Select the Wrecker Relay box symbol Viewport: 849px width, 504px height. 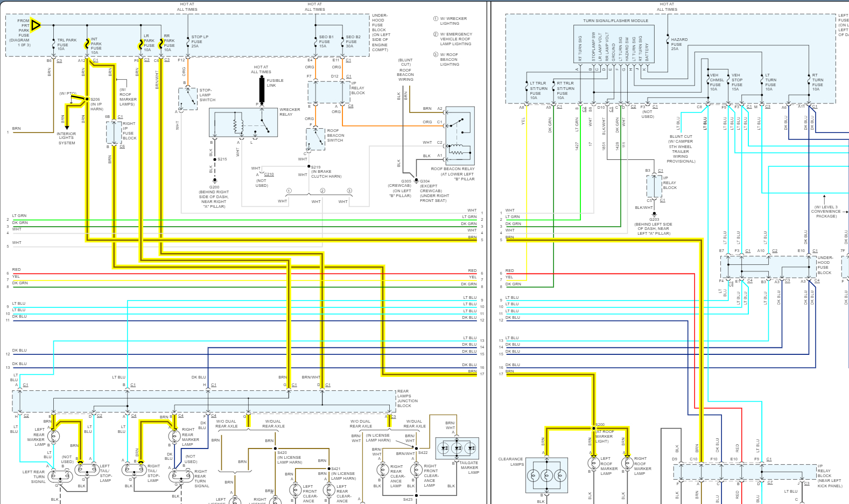click(243, 123)
